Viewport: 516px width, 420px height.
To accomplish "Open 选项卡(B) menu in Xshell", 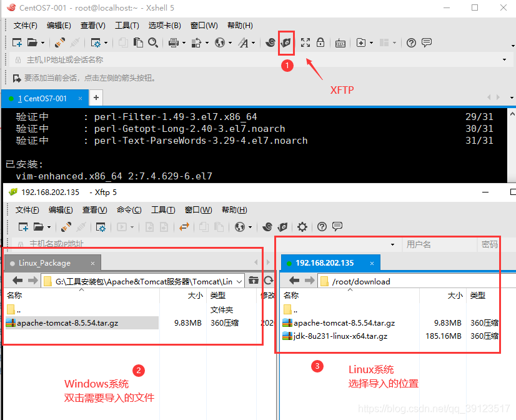I will (x=164, y=26).
